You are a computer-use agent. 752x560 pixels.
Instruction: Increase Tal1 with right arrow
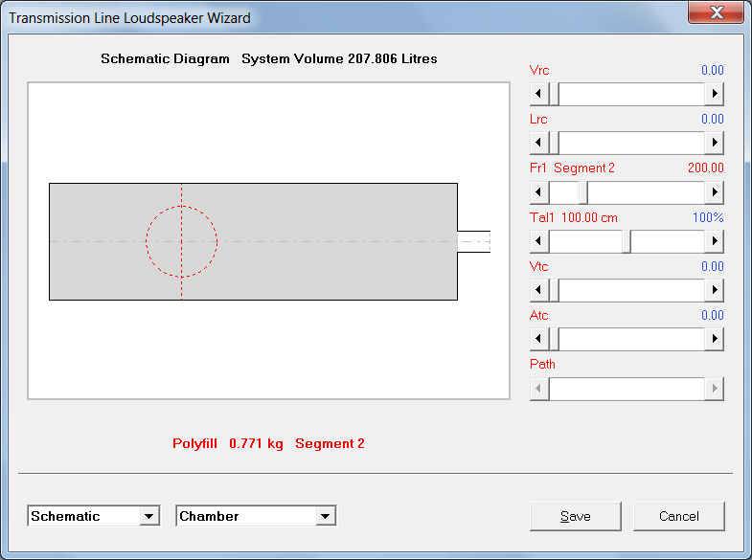click(714, 241)
